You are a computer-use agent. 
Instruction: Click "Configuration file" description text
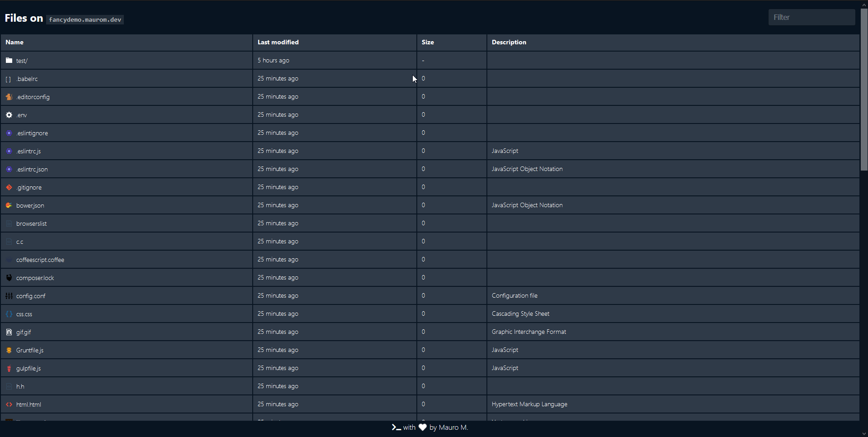[514, 295]
